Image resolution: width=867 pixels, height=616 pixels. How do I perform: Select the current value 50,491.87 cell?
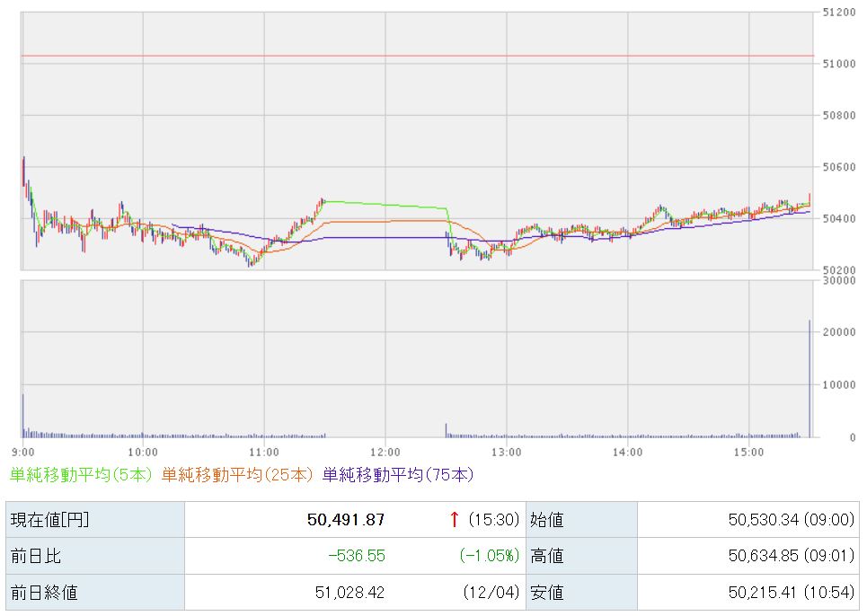(x=346, y=520)
